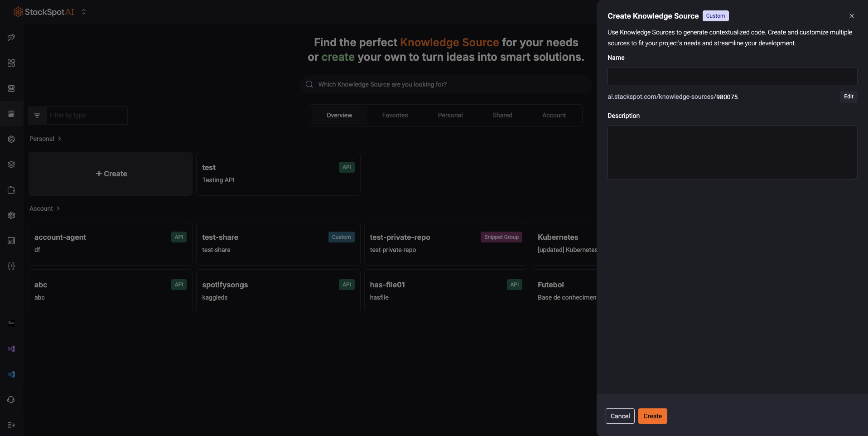The height and width of the screenshot is (436, 868).
Task: Select the code snippets {} sidebar icon
Action: click(11, 266)
